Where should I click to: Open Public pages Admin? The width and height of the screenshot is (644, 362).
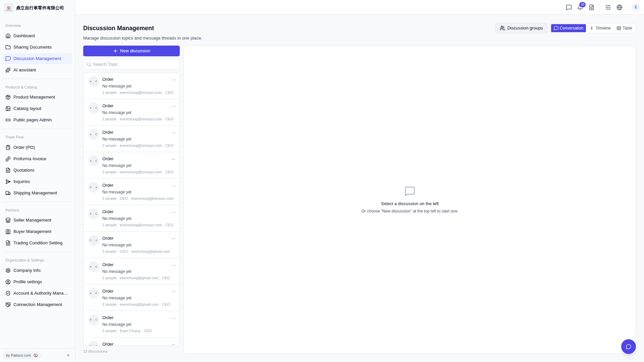coord(37,120)
